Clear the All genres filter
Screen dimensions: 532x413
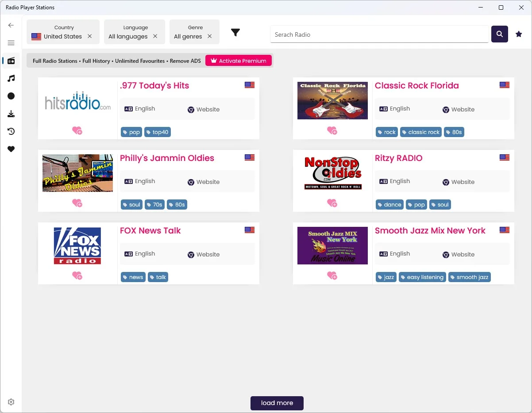click(x=210, y=36)
